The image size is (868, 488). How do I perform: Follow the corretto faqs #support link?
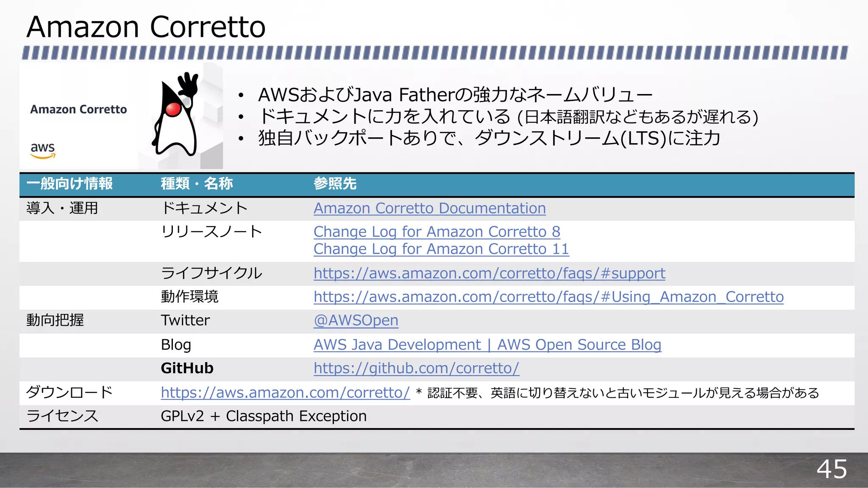(x=490, y=274)
